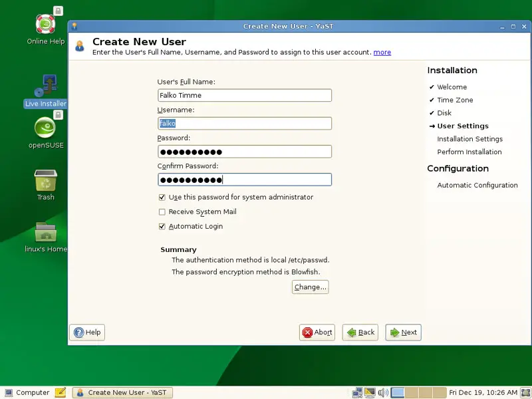
Task: Click the display monitor tray icon
Action: click(370, 392)
